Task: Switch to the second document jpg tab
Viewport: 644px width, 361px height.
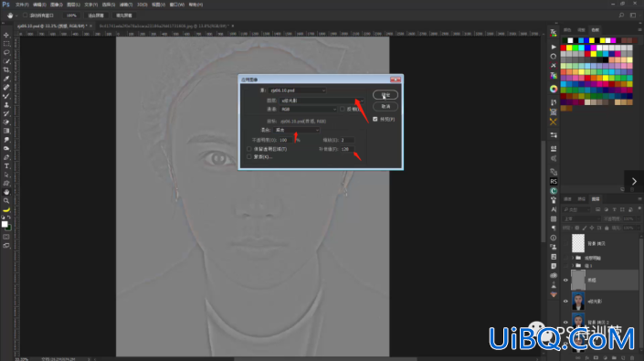Action: tap(164, 26)
